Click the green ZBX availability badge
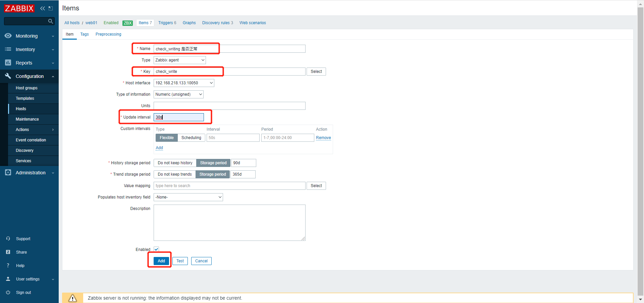644x303 pixels. (x=127, y=23)
